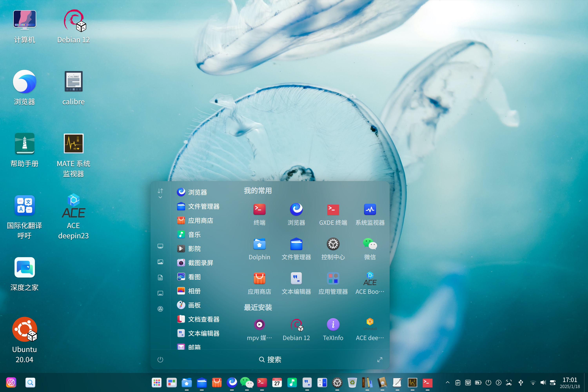Open 控制中心 from frequently used apps

tap(333, 244)
